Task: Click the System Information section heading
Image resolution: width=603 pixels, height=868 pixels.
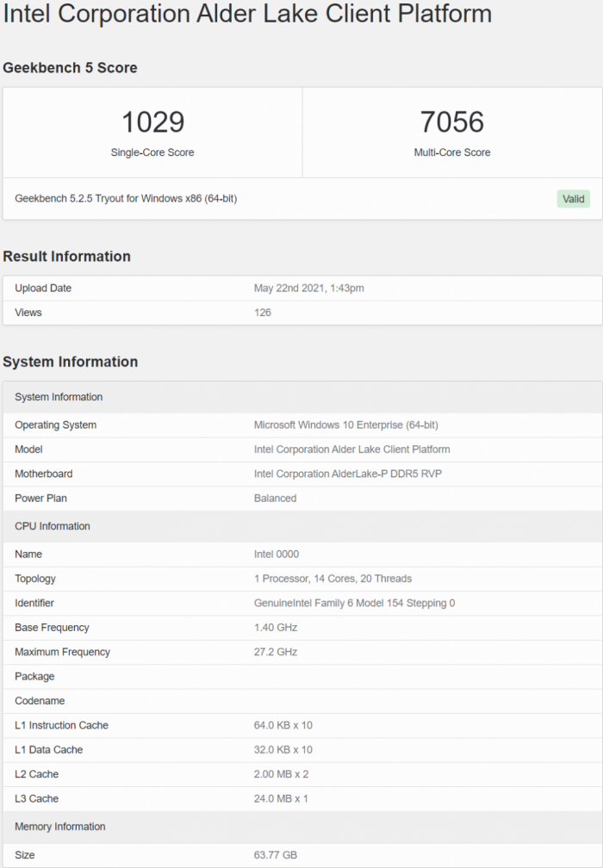Action: (x=71, y=362)
